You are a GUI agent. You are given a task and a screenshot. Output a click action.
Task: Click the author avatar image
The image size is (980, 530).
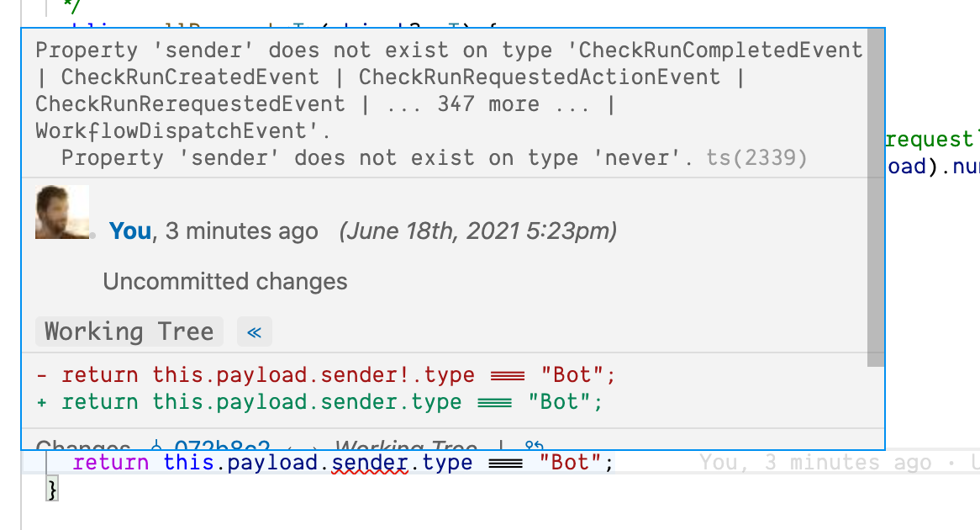(62, 213)
